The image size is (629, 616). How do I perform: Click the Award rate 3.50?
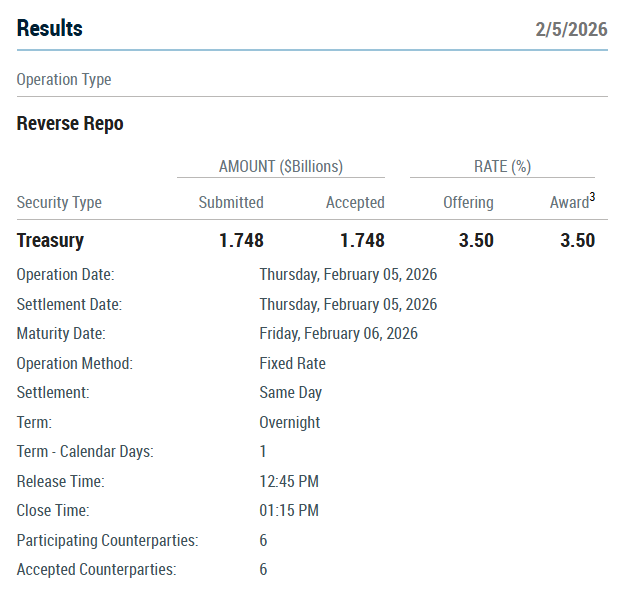pyautogui.click(x=578, y=241)
